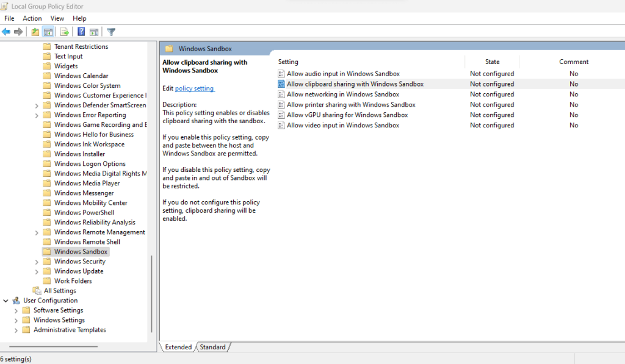
Task: Open Help with the question mark icon
Action: pyautogui.click(x=81, y=32)
